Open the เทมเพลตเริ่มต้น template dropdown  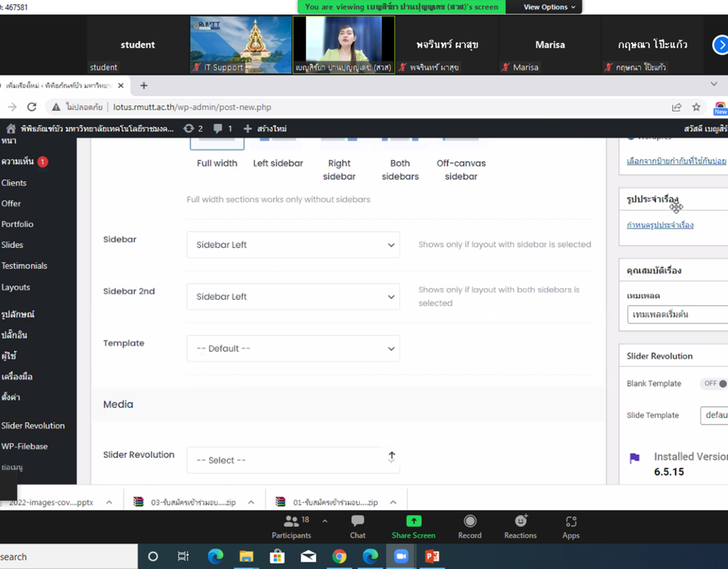[677, 314]
